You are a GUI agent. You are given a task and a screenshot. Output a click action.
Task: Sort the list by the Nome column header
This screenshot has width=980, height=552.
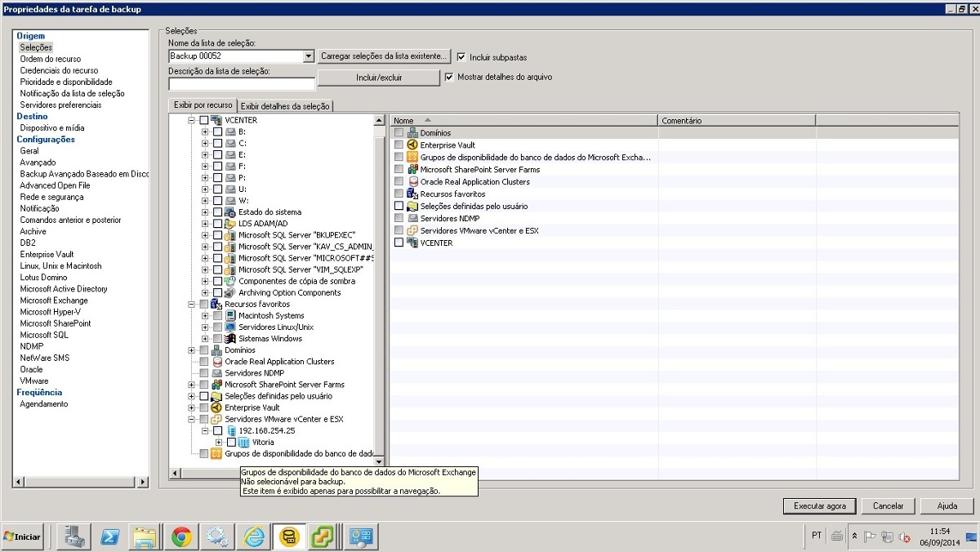(523, 120)
